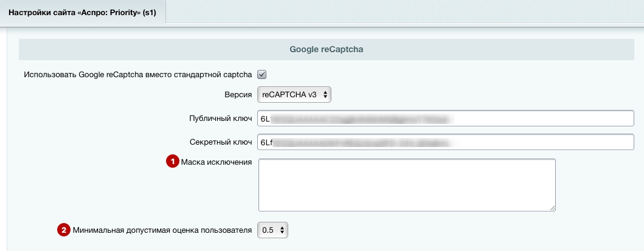Focus the Секретный ключ input field
The width and height of the screenshot is (644, 251).
click(x=446, y=142)
